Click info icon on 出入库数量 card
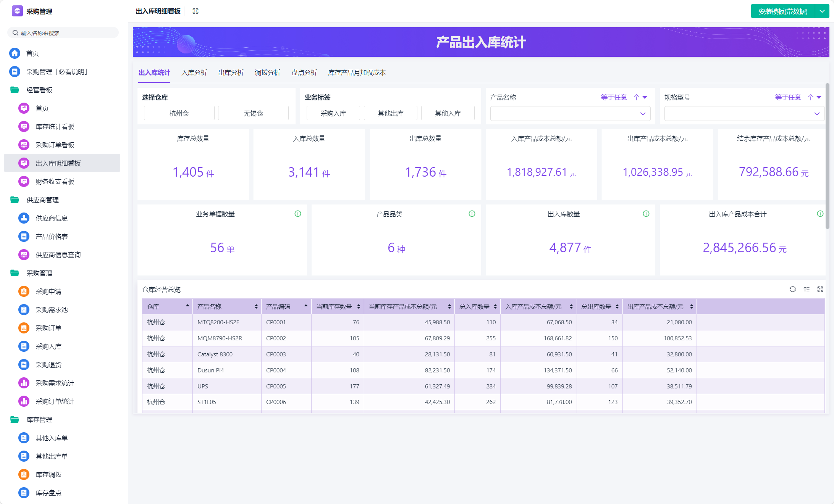Viewport: 834px width, 504px height. (x=646, y=214)
